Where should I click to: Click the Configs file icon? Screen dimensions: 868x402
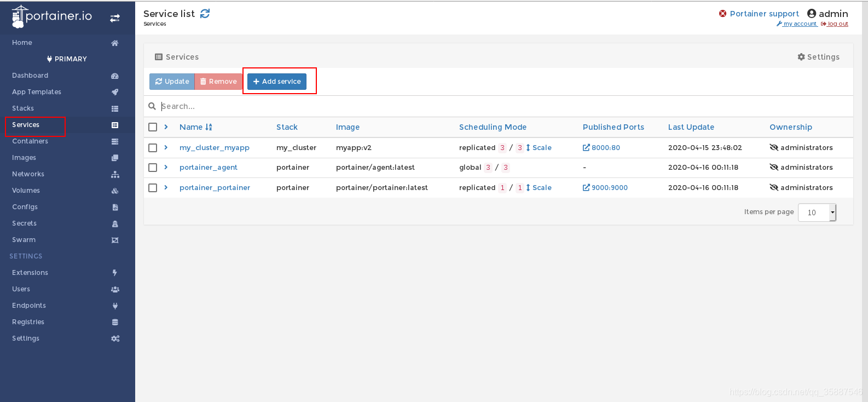(115, 207)
